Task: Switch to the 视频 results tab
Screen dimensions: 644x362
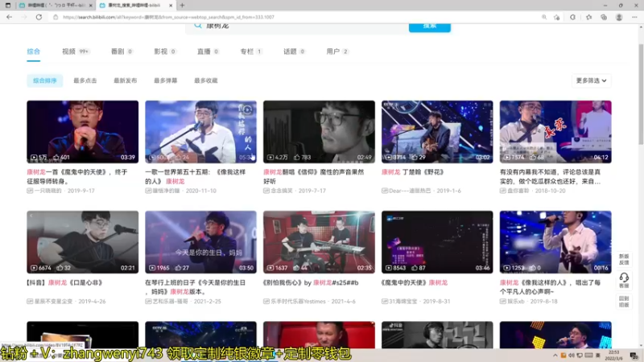Action: pyautogui.click(x=76, y=51)
